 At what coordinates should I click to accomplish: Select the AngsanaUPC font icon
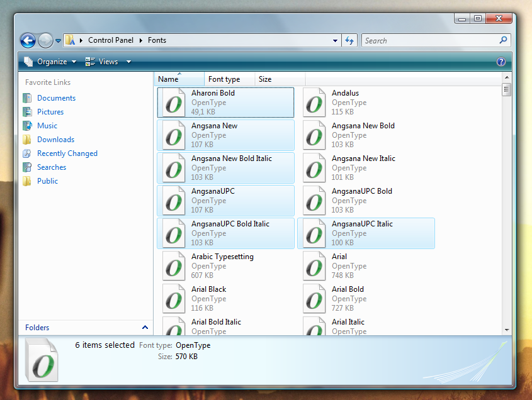click(x=174, y=201)
